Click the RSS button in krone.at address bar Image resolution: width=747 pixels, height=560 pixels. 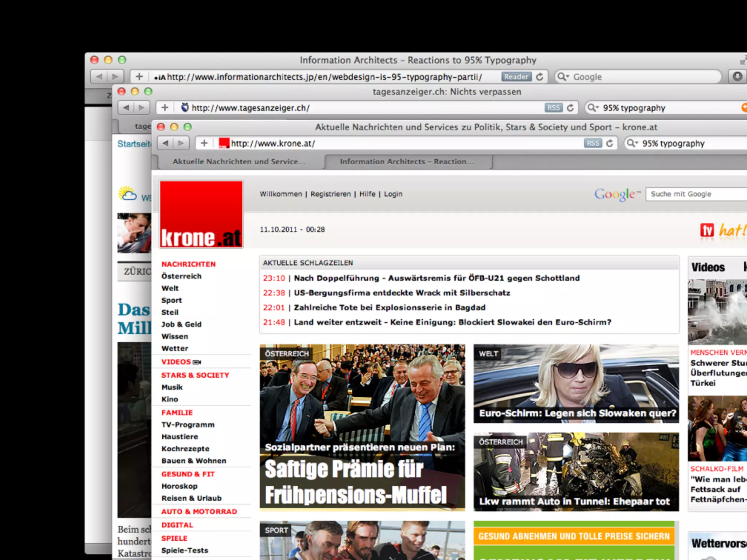click(x=593, y=143)
